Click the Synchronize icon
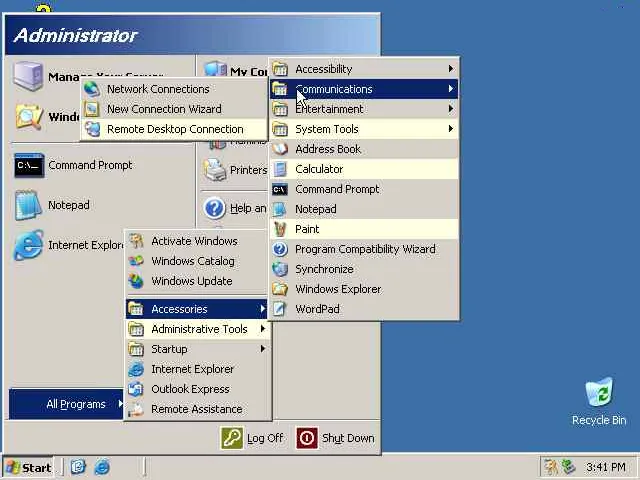 (280, 269)
